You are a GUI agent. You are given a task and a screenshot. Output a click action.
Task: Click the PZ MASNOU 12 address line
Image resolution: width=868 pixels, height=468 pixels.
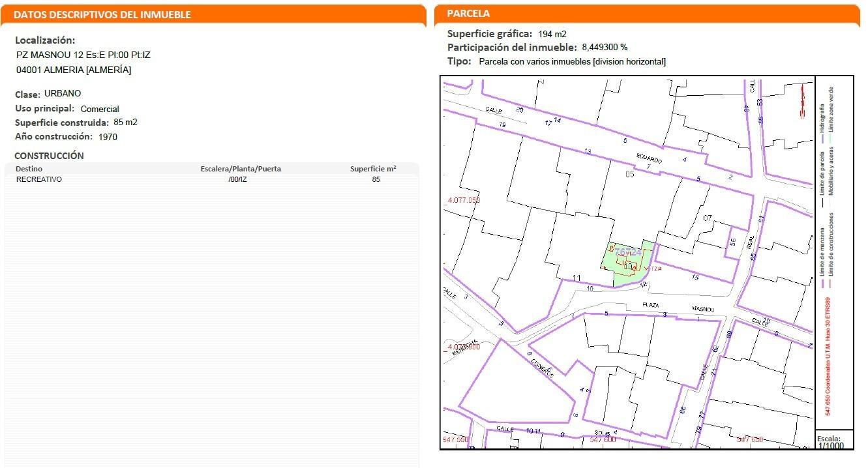pos(83,55)
